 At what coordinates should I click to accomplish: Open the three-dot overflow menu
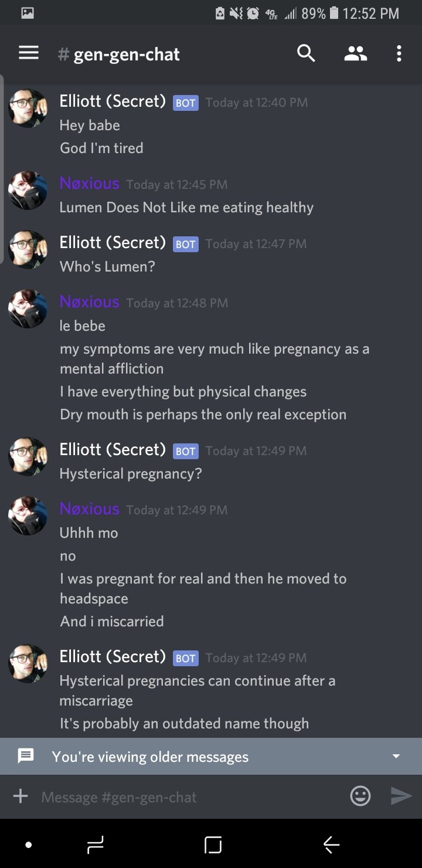(x=399, y=54)
